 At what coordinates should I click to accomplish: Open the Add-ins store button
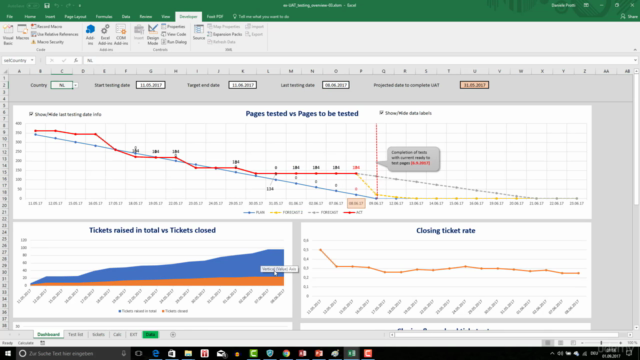point(90,34)
